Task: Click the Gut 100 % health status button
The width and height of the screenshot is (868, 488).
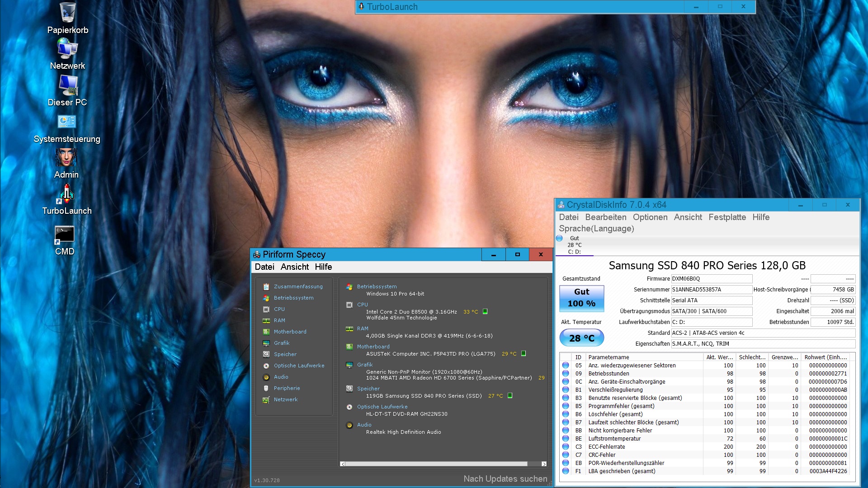Action: click(581, 298)
